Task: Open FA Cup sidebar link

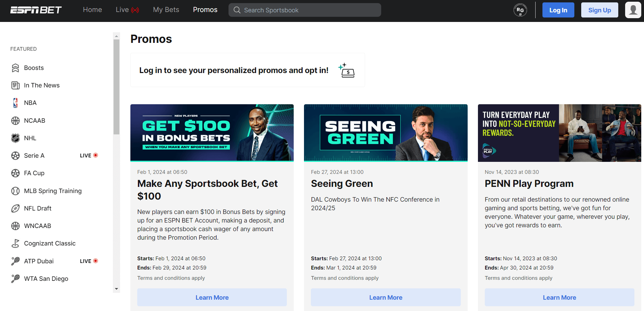Action: click(x=34, y=173)
